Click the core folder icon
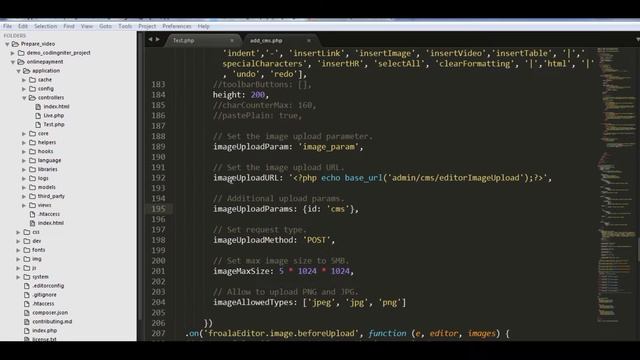Viewport: 640px width, 360px height. [x=33, y=133]
